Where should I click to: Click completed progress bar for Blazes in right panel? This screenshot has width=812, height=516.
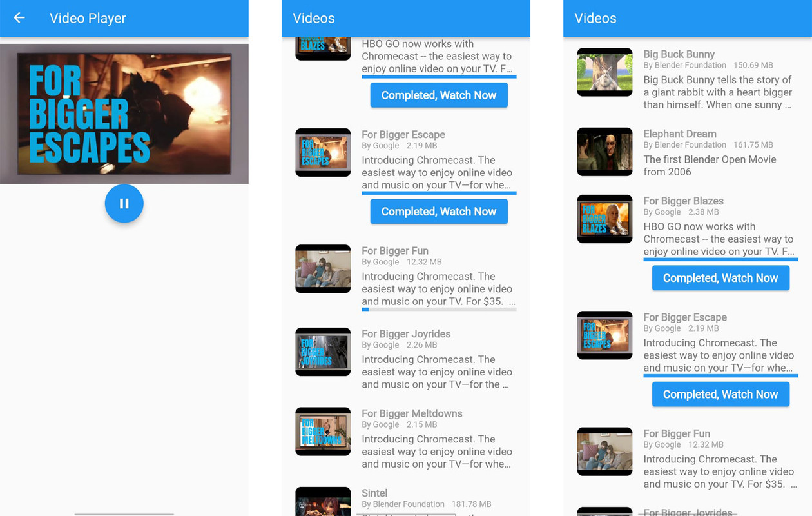coord(720,259)
